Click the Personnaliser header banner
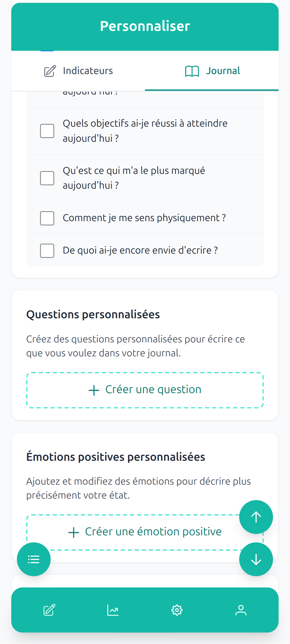Image resolution: width=290 pixels, height=644 pixels. click(x=145, y=26)
